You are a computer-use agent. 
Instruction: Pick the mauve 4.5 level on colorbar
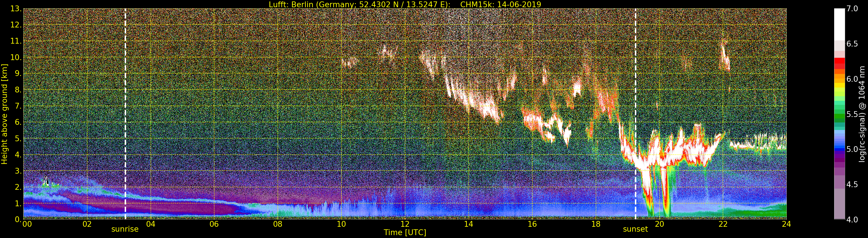pyautogui.click(x=839, y=185)
